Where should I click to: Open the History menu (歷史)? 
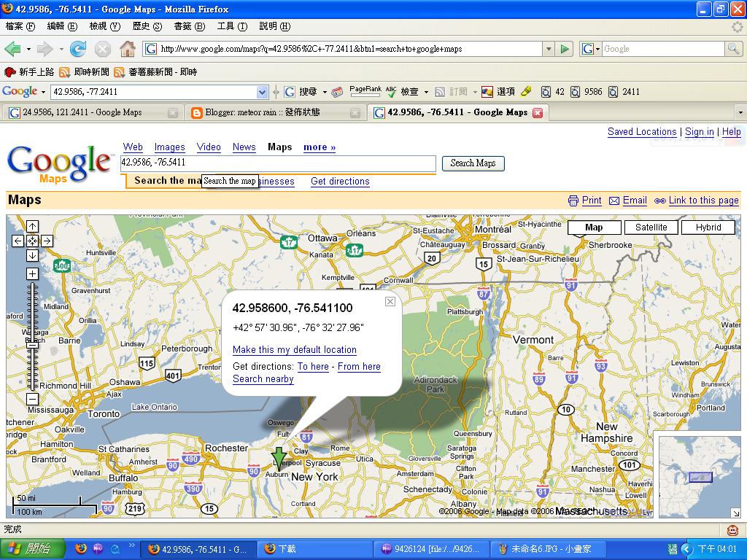[x=147, y=27]
